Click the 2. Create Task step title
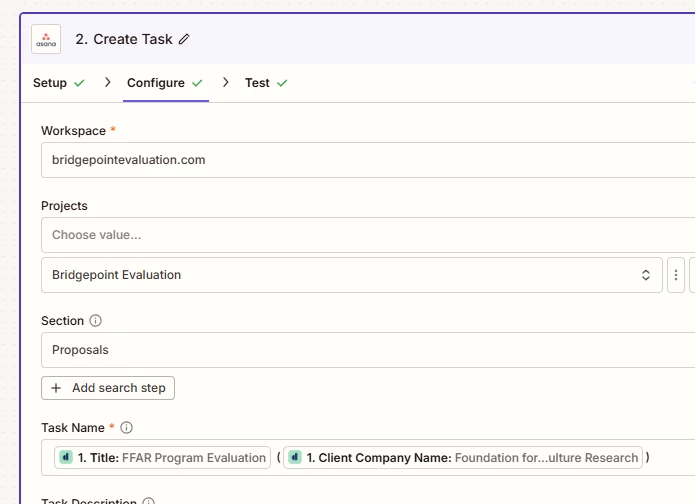This screenshot has width=695, height=504. coord(124,39)
